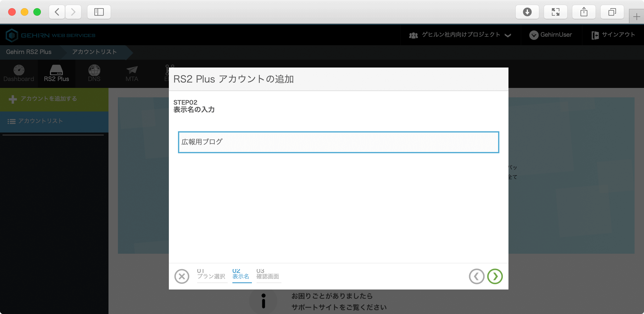The height and width of the screenshot is (314, 644).
Task: Select the 01 プラン選択 step tab
Action: 211,275
